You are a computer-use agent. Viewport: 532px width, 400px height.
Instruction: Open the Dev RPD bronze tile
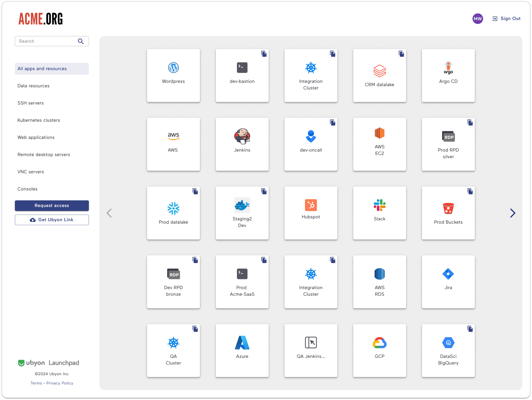[x=173, y=282]
